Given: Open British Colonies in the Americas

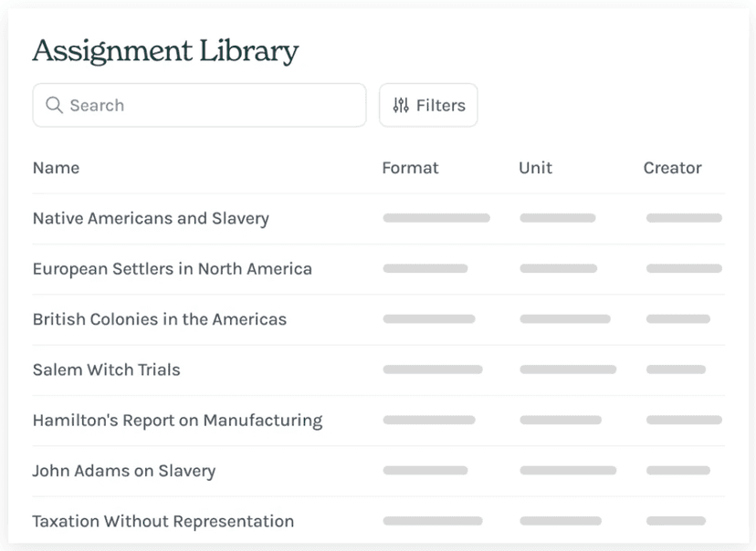Looking at the screenshot, I should [x=159, y=319].
